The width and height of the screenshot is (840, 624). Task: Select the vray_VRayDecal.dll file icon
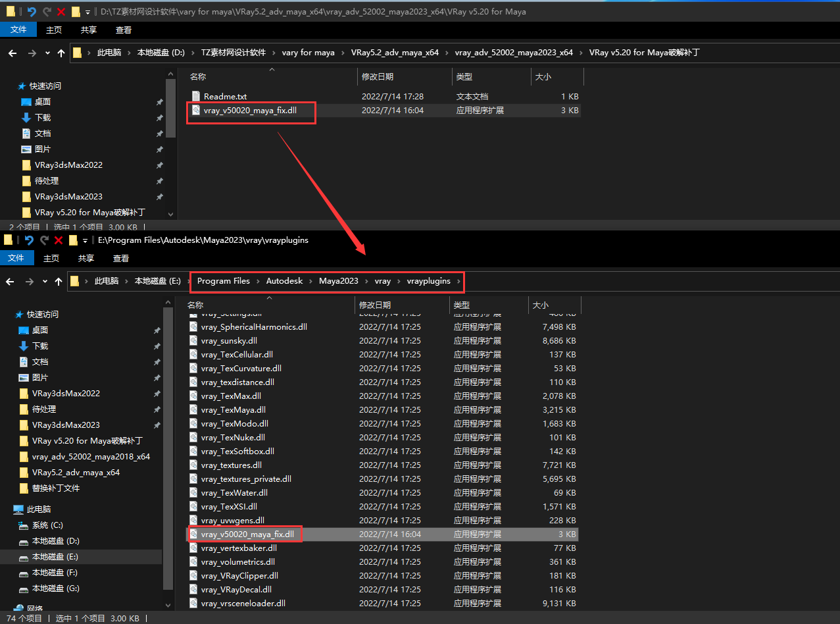193,590
